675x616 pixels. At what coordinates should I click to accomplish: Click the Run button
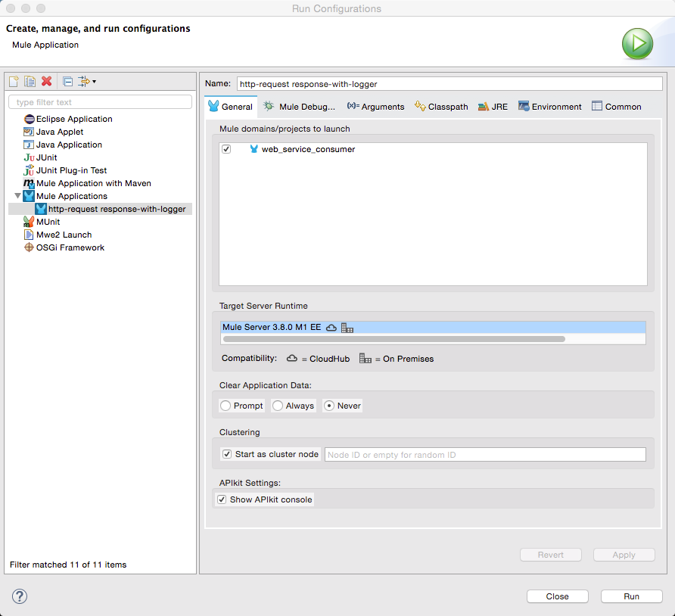click(x=631, y=596)
